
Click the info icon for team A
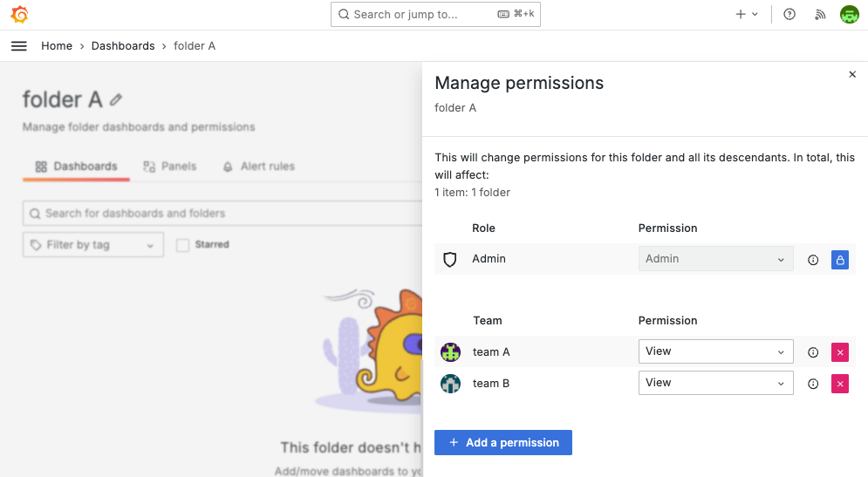pos(813,352)
